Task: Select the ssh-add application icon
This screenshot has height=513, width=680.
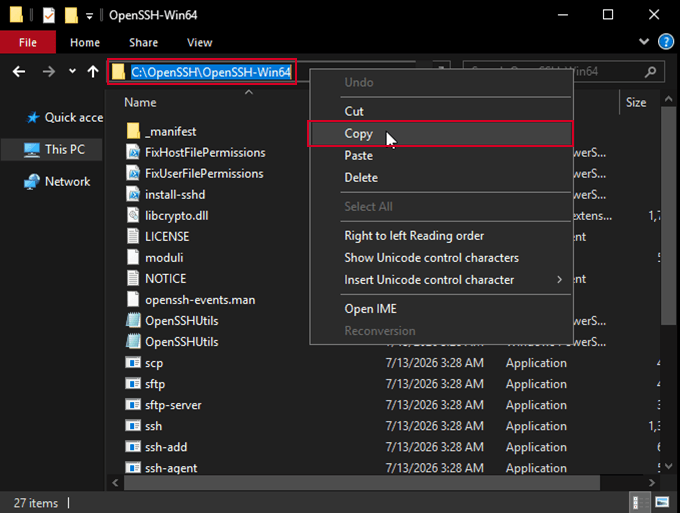Action: coord(133,447)
